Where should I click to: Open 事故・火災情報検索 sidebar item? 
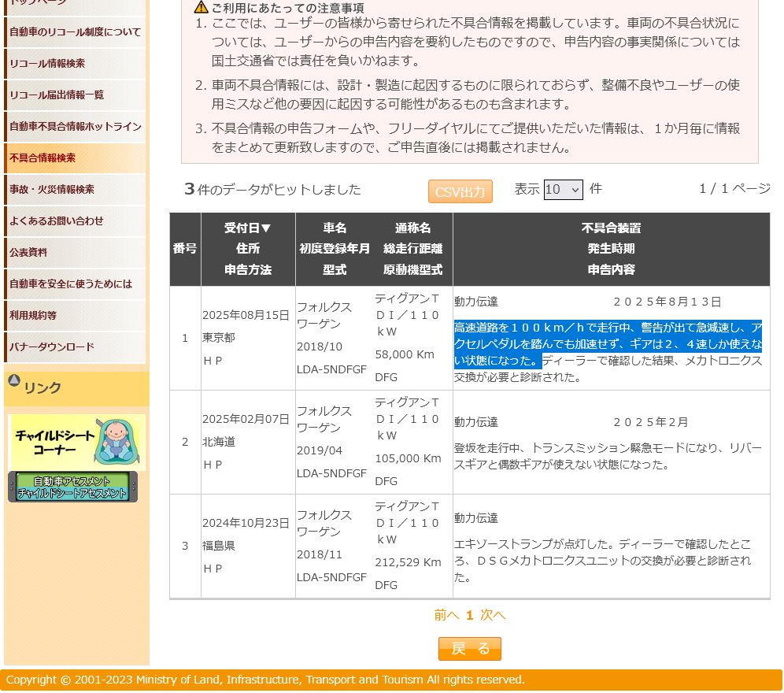pos(52,190)
